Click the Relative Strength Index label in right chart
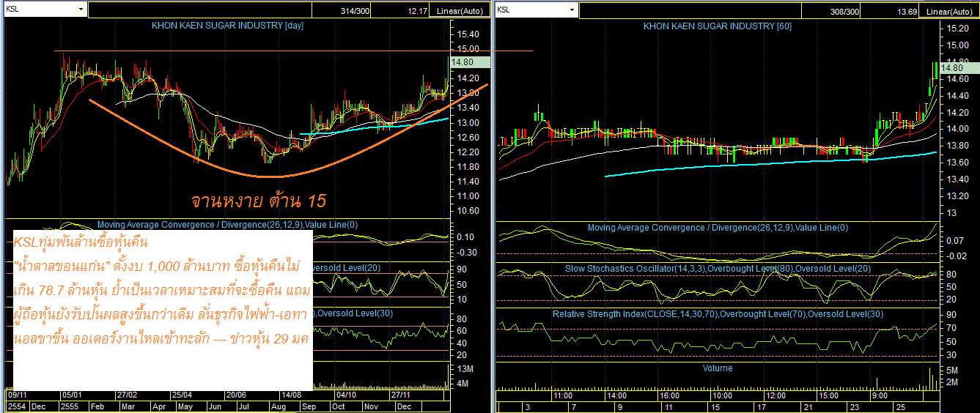980x413 pixels. pyautogui.click(x=718, y=314)
